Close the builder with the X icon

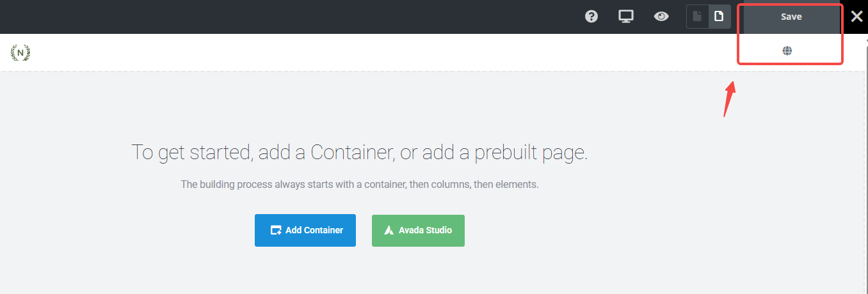click(x=856, y=17)
